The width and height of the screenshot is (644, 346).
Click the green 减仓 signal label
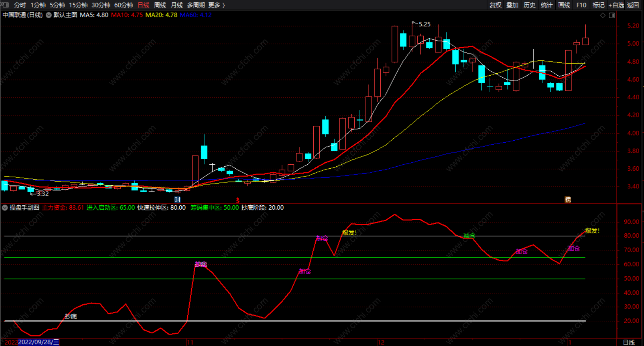click(x=469, y=236)
